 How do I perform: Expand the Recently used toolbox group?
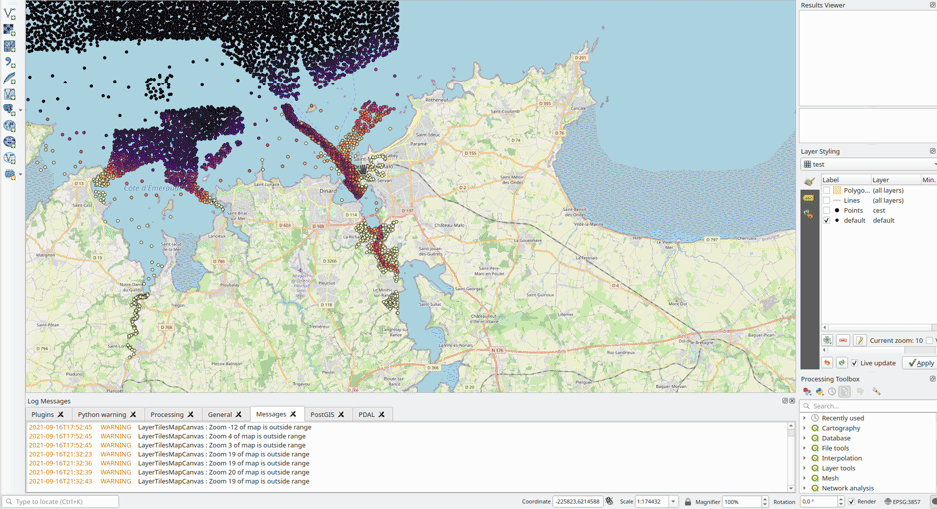(804, 418)
